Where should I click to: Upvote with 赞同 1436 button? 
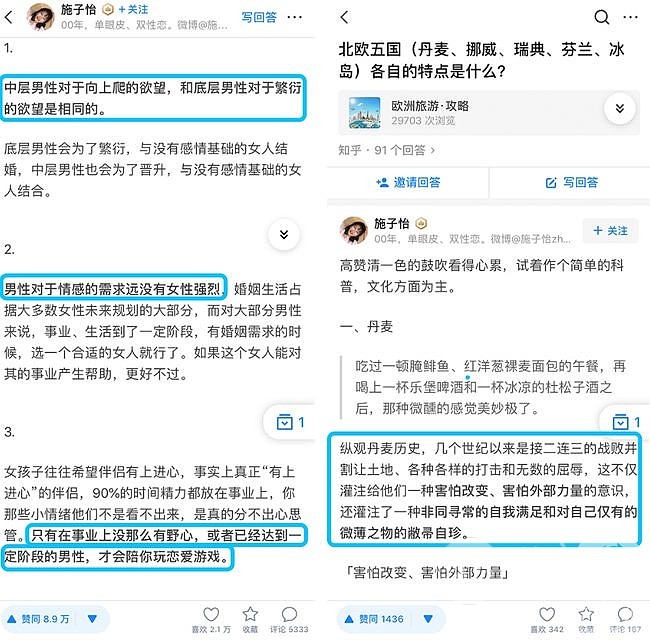tap(374, 619)
